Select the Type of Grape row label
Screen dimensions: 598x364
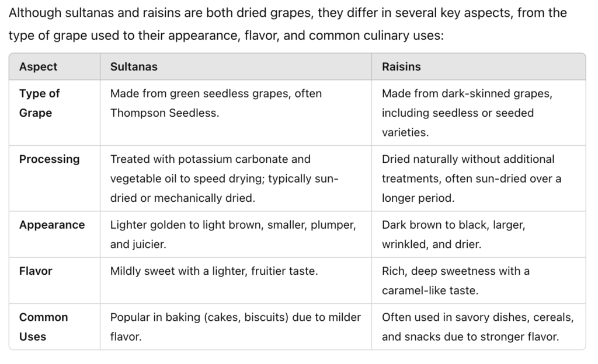tap(39, 103)
